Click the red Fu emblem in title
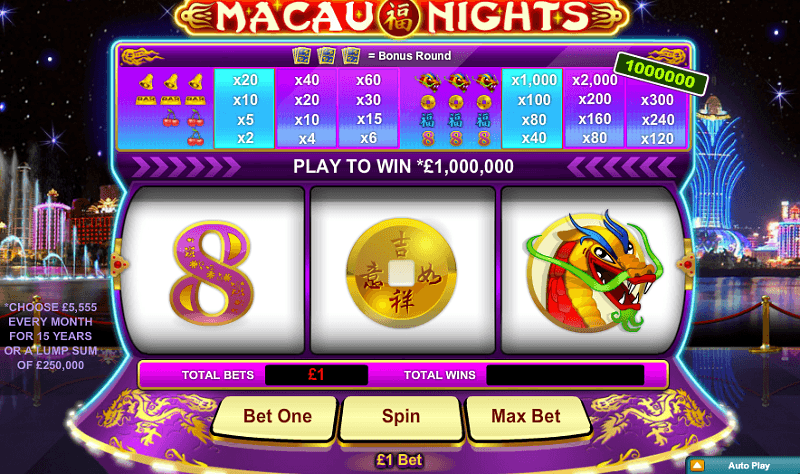 tap(399, 18)
